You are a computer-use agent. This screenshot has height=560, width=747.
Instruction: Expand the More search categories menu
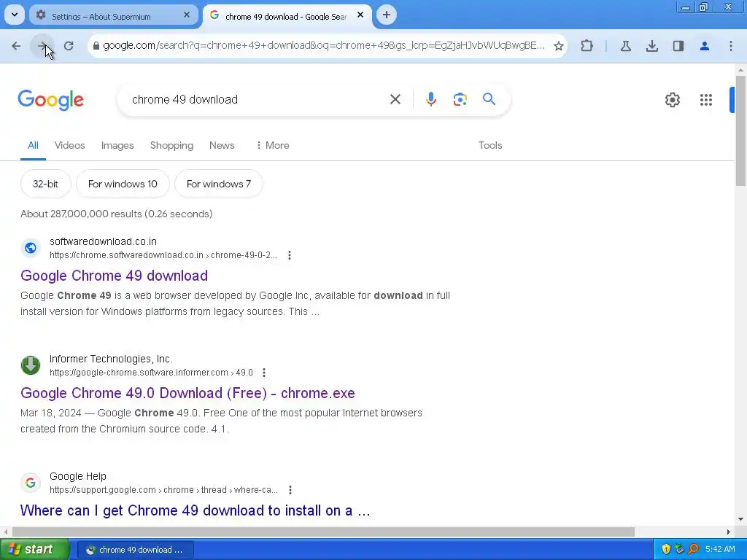(272, 145)
